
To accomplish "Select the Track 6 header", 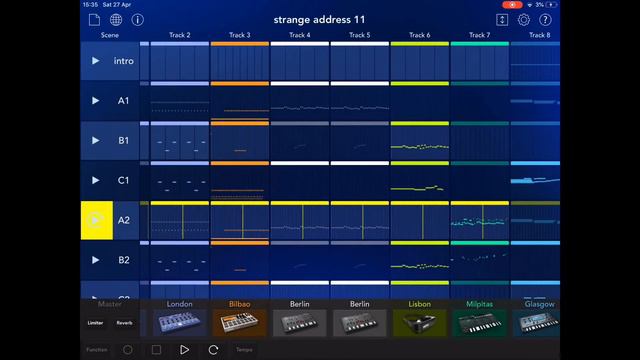I will 420,35.
